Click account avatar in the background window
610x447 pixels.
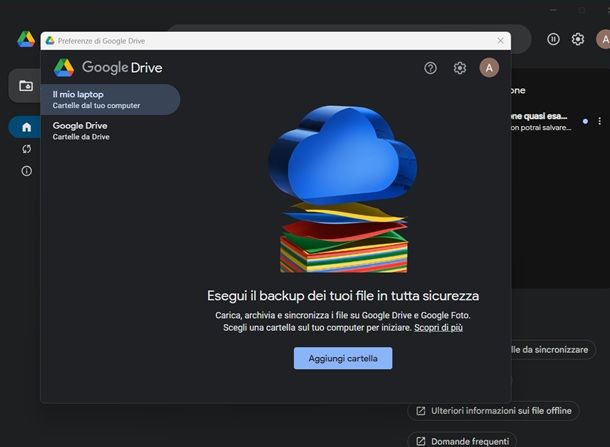[603, 39]
